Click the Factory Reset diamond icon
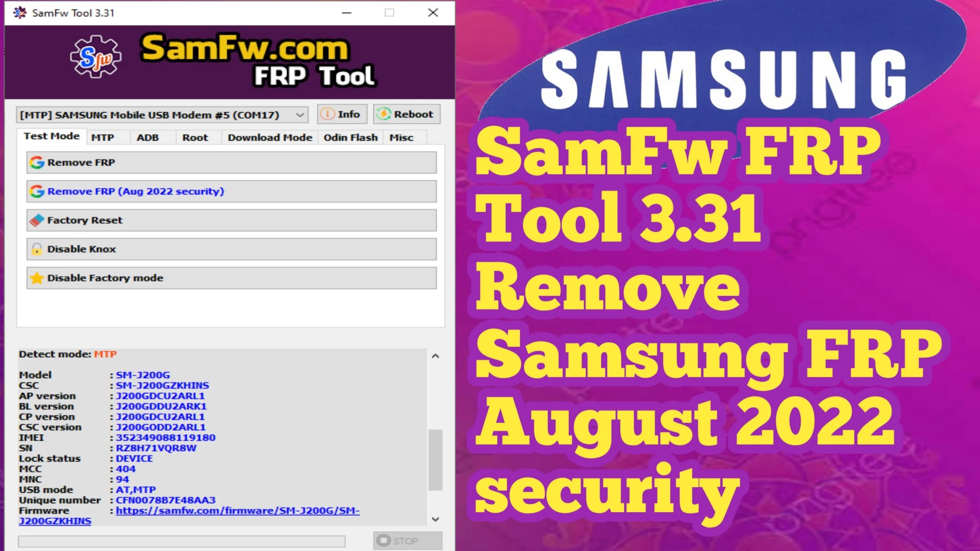The width and height of the screenshot is (980, 551). tap(36, 220)
